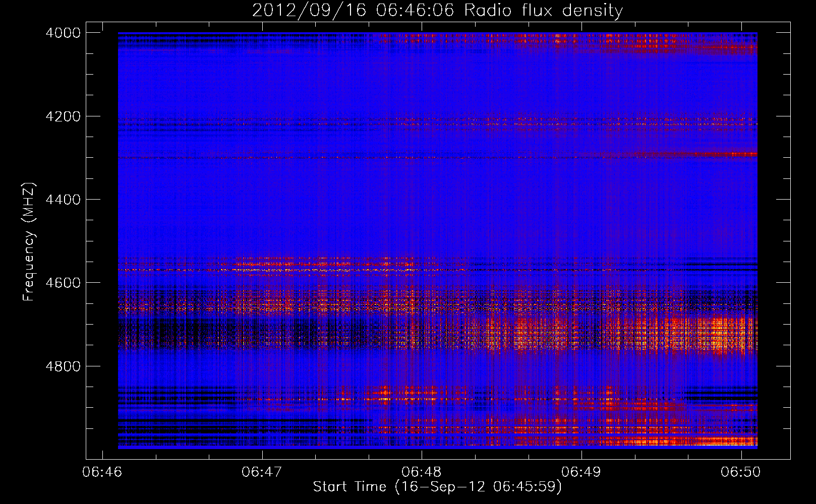Click the "Frequency (MHZ)" axis label
Screen dimensions: 816x504
coord(29,242)
